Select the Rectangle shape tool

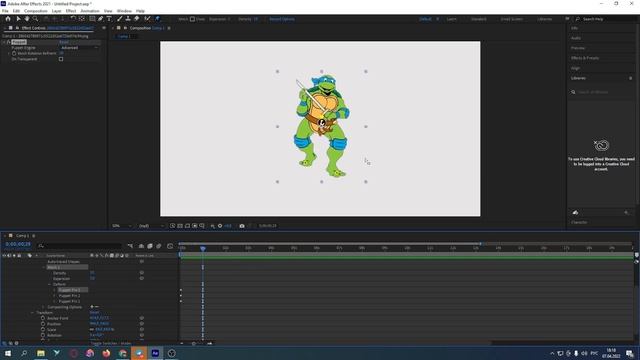click(x=92, y=19)
